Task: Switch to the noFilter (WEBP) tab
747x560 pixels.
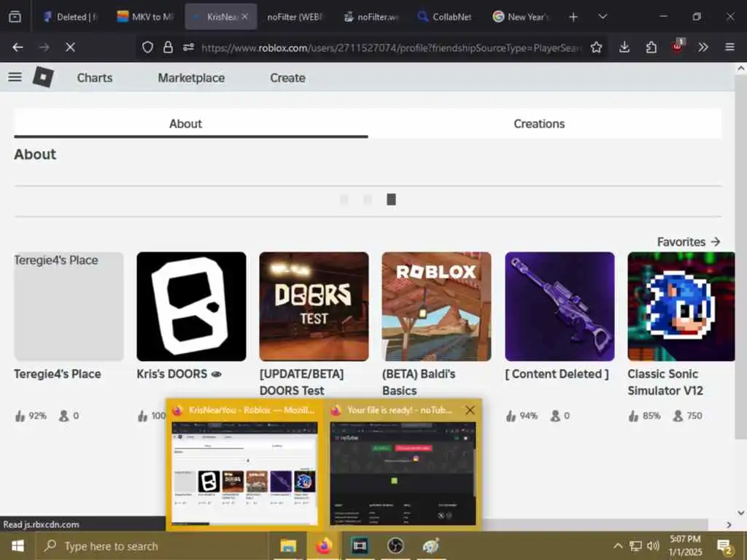Action: click(295, 17)
